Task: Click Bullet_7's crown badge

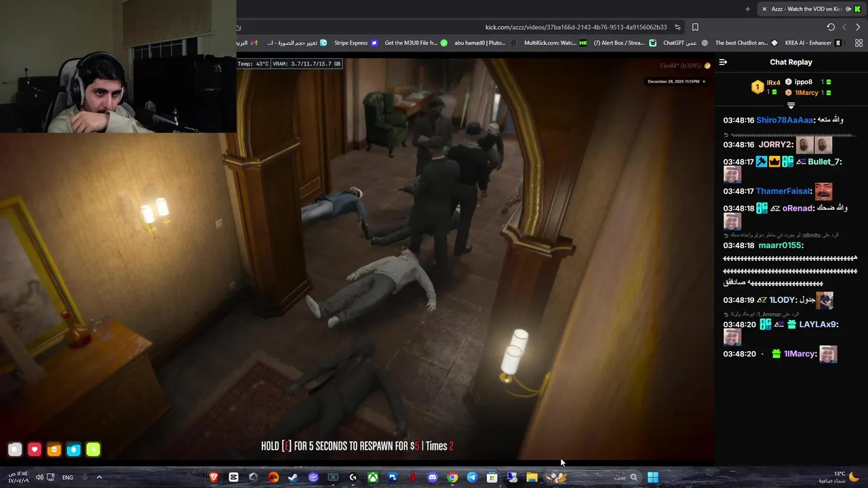Action: [774, 162]
